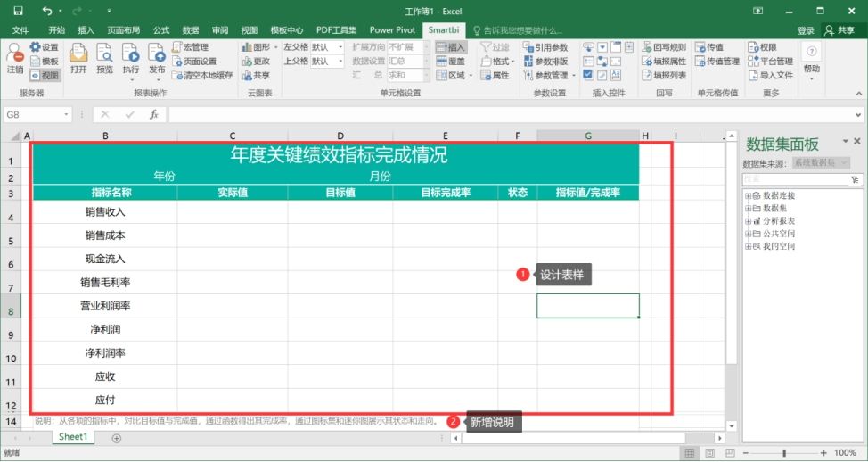Click 共享 share at top right

pos(839,30)
